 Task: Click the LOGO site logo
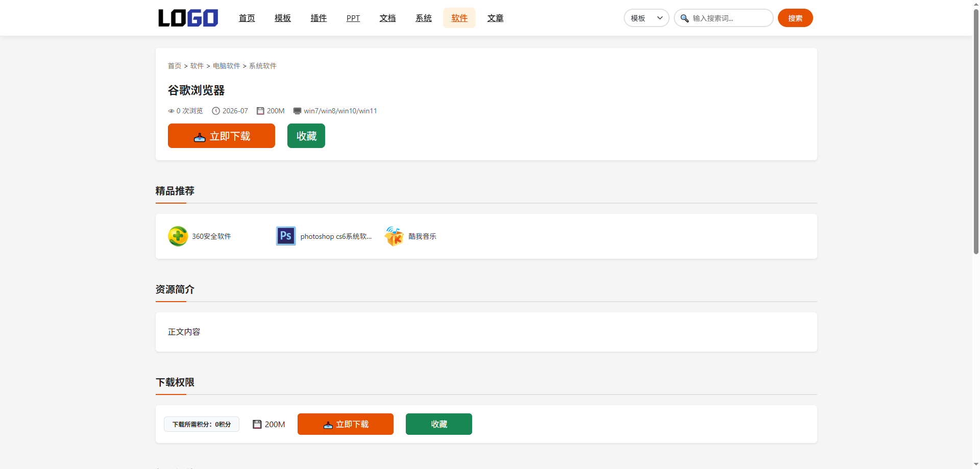[188, 18]
